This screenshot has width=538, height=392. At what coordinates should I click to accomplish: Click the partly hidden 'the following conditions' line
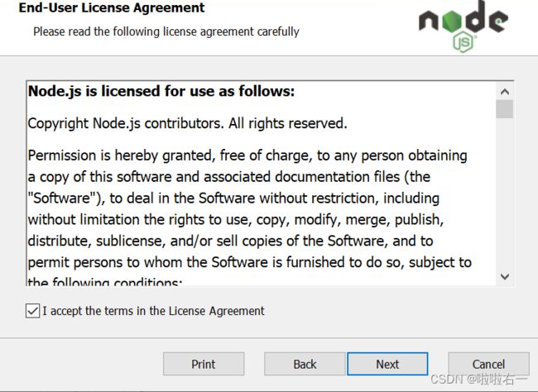click(105, 282)
